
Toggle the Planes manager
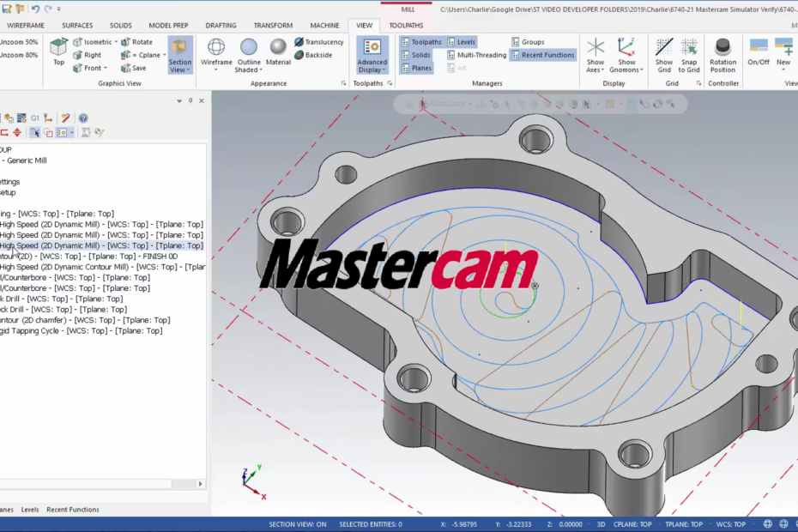[x=417, y=68]
